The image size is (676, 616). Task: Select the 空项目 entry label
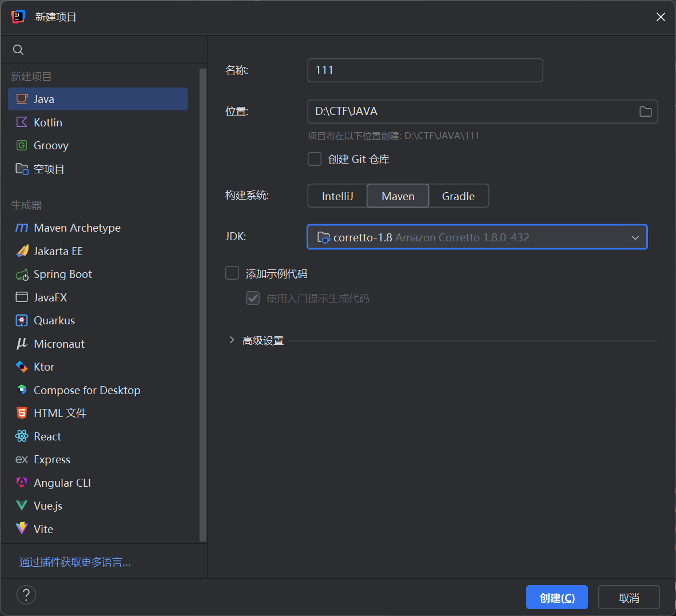click(49, 169)
